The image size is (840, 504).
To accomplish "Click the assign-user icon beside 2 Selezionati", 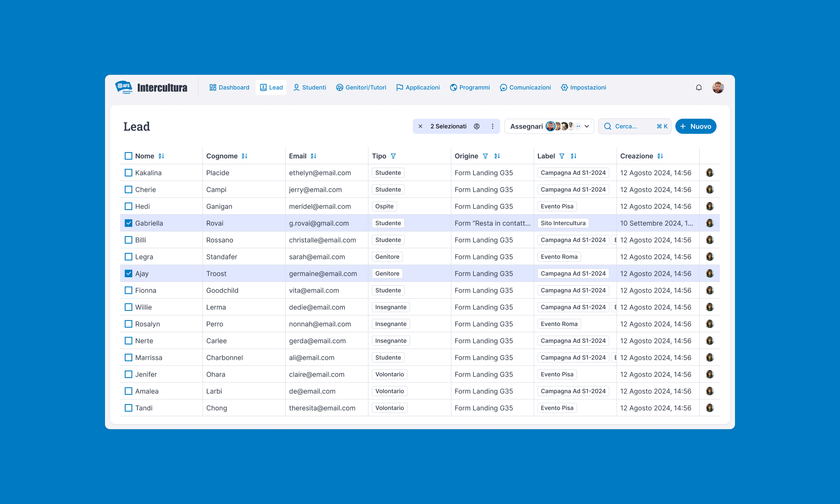I will coord(477,126).
